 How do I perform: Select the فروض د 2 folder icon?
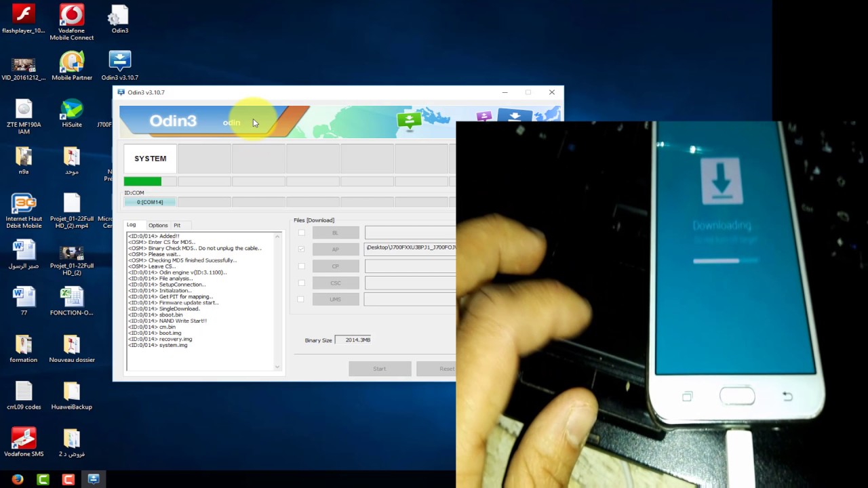click(x=71, y=443)
